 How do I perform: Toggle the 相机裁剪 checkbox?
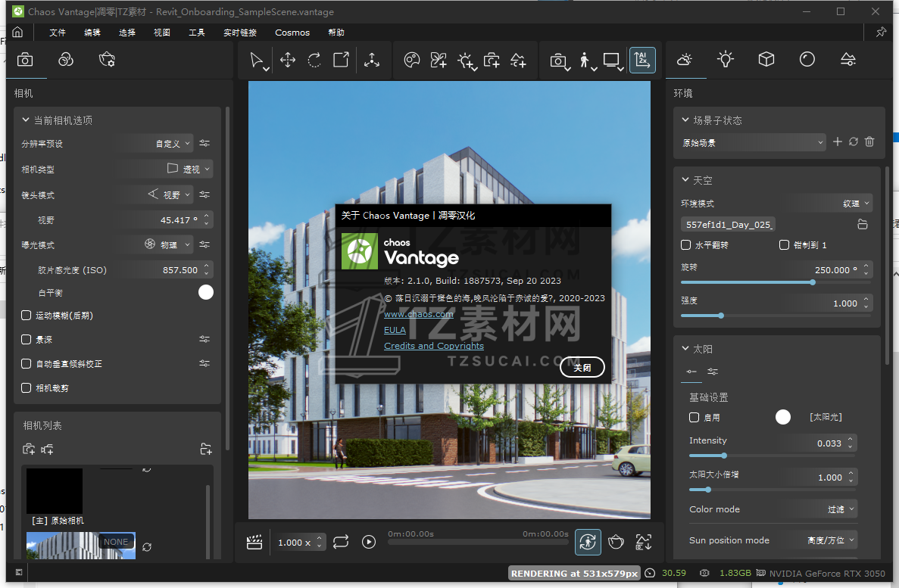click(x=27, y=388)
